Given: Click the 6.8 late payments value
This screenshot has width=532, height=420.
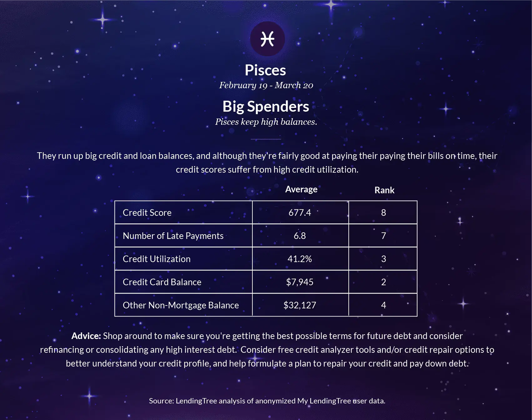Looking at the screenshot, I should click(300, 236).
